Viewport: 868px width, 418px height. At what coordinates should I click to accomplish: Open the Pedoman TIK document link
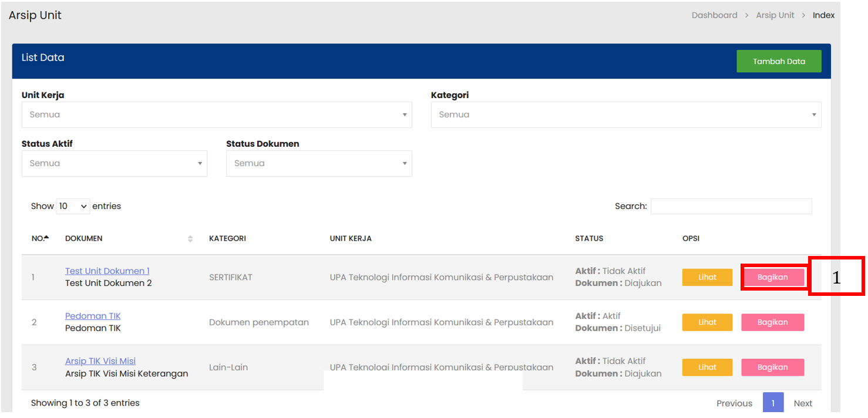click(93, 316)
